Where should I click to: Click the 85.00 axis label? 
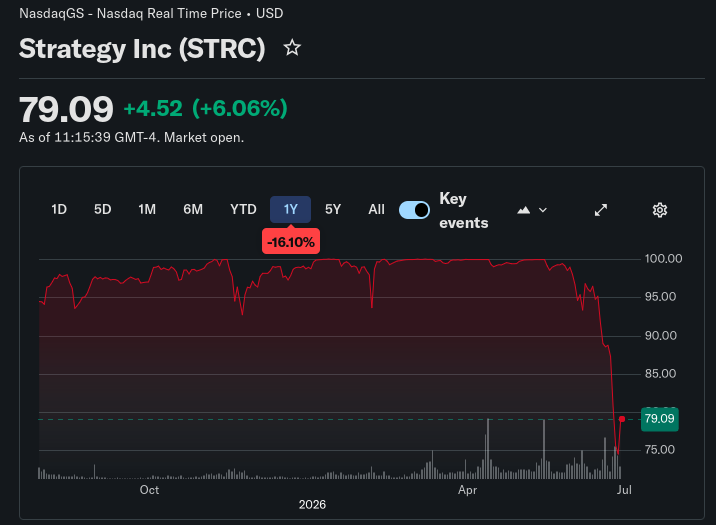[660, 374]
